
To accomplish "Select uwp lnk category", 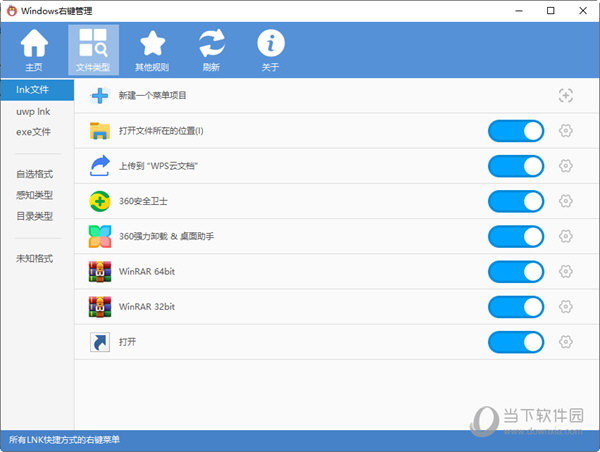I will (x=33, y=111).
